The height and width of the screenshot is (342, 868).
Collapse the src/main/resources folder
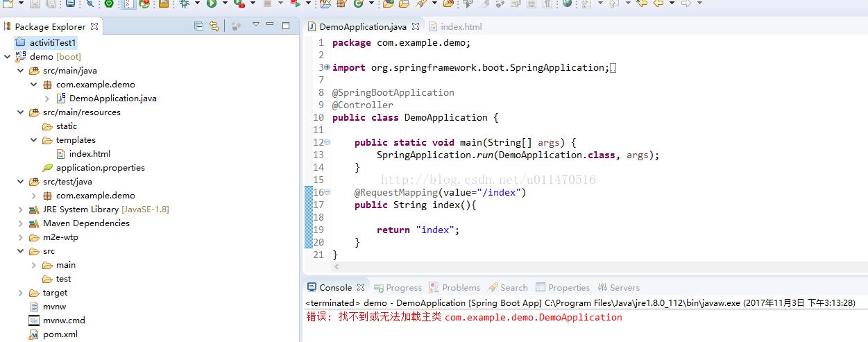pyautogui.click(x=20, y=112)
